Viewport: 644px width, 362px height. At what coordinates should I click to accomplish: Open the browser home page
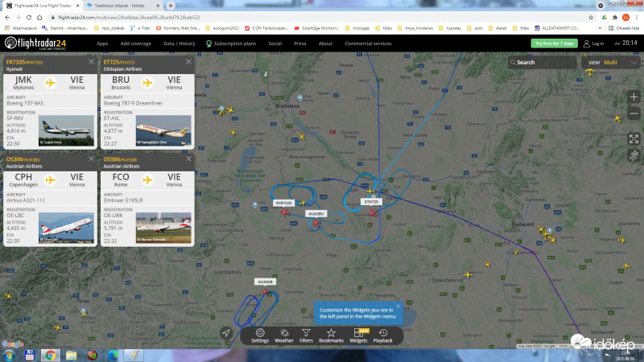pos(39,18)
